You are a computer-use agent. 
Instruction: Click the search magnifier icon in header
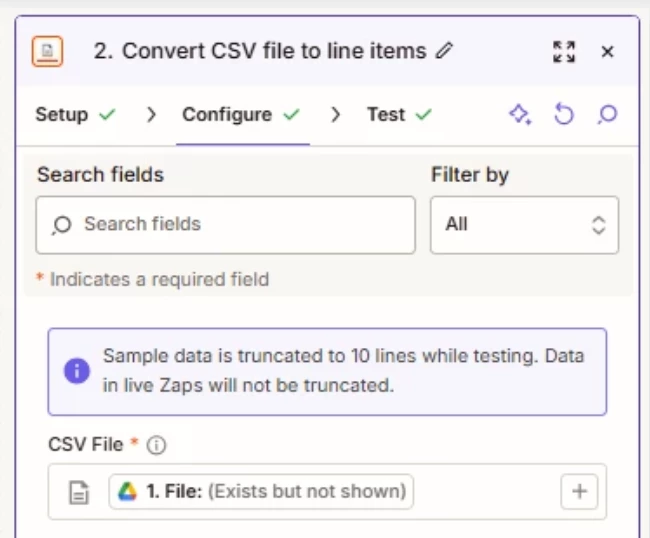coord(607,114)
